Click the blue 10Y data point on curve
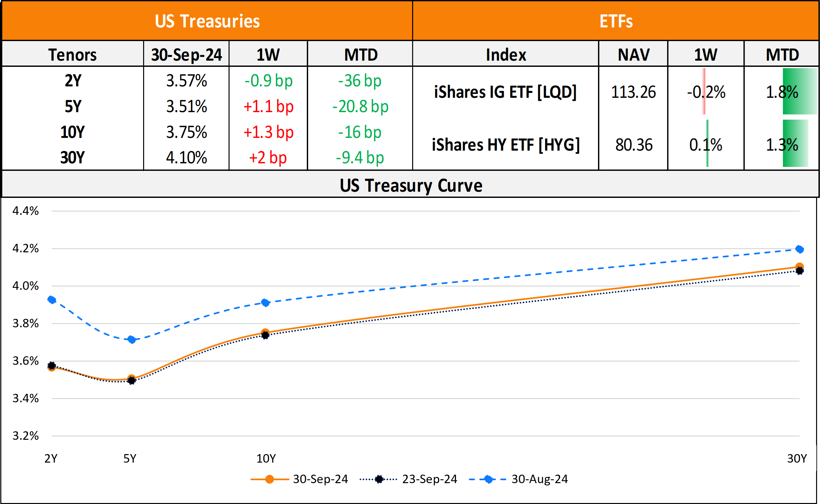The height and width of the screenshot is (504, 820). pyautogui.click(x=265, y=303)
